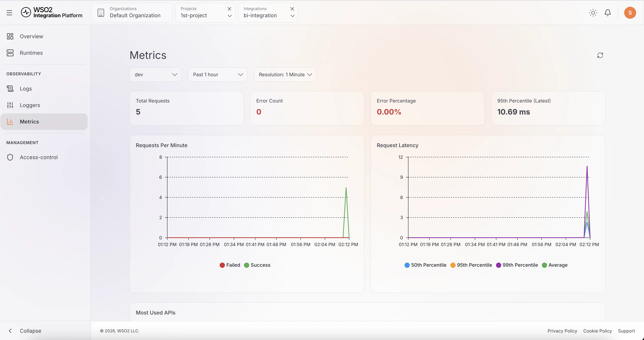Image resolution: width=644 pixels, height=340 pixels.
Task: Open the notifications bell
Action: click(x=608, y=13)
